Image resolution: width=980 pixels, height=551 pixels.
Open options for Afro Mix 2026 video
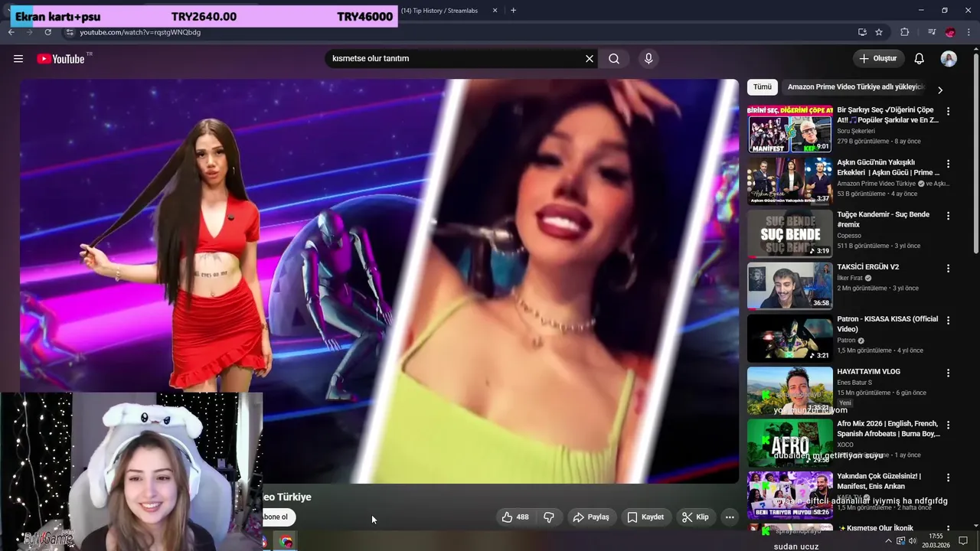[x=948, y=425]
